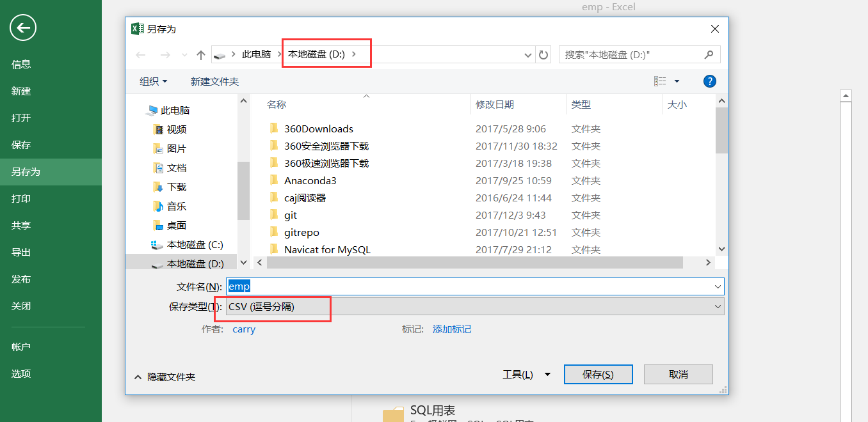
Task: Select the 音乐 music library icon
Action: point(158,206)
